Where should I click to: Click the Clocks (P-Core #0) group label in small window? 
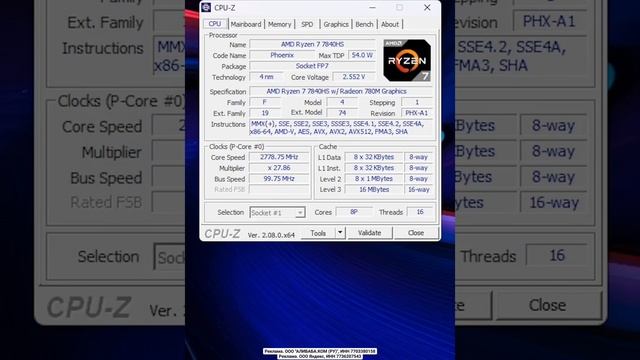(x=236, y=147)
